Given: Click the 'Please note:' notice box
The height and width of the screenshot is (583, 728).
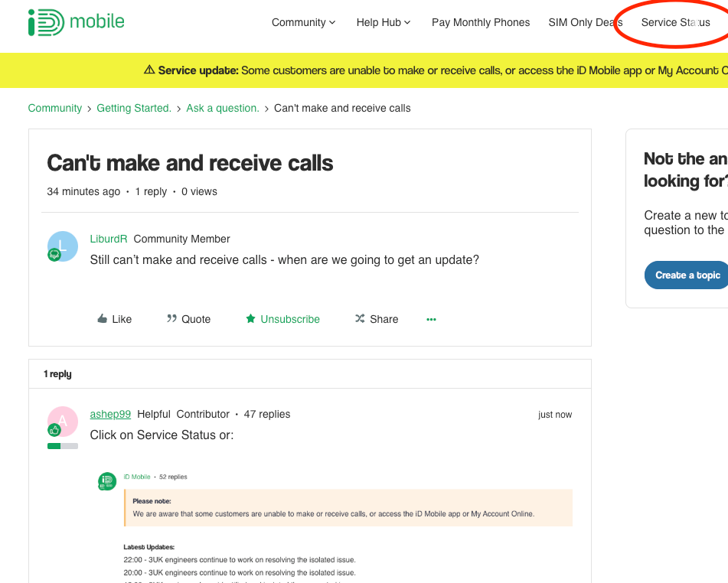Looking at the screenshot, I should click(x=348, y=507).
